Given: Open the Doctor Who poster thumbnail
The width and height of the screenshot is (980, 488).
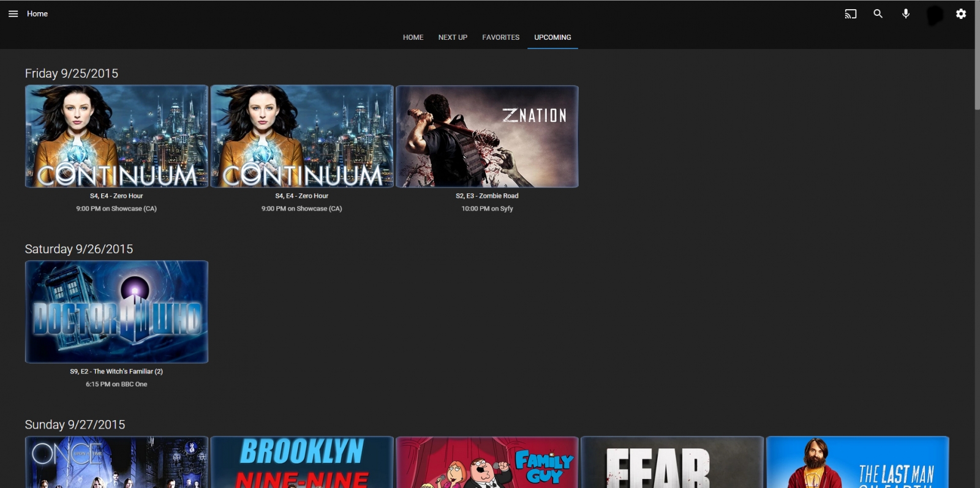Looking at the screenshot, I should pos(116,312).
